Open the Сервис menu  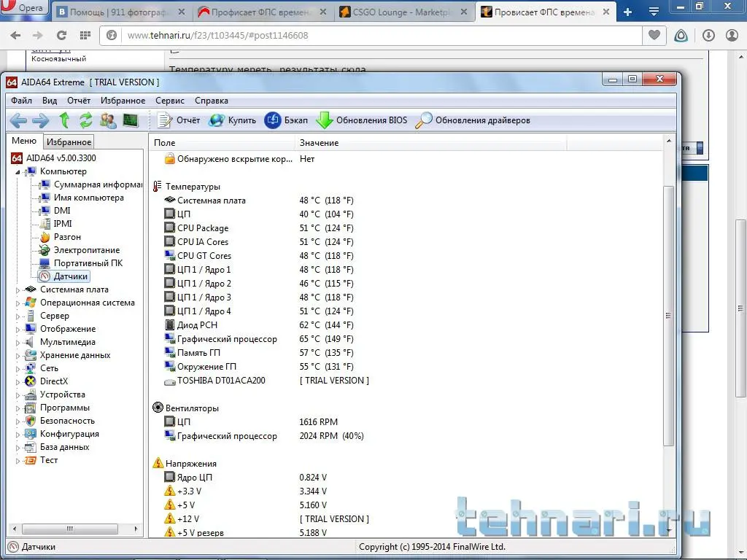(x=169, y=101)
